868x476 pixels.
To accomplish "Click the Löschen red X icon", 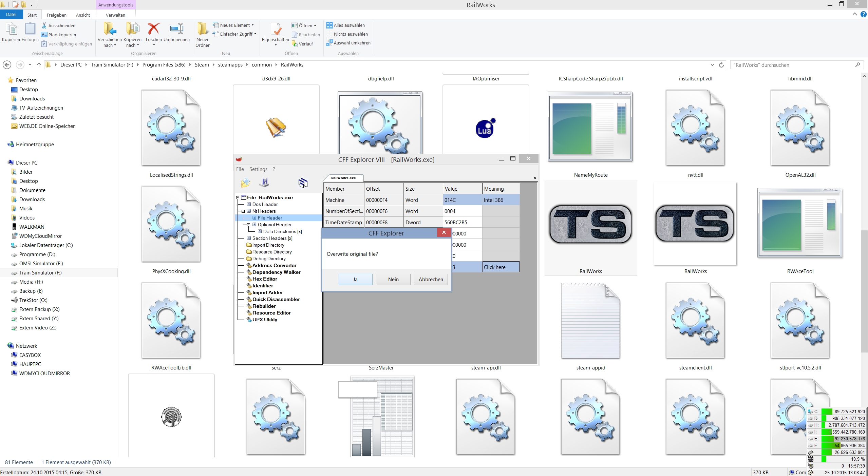I will (x=154, y=29).
